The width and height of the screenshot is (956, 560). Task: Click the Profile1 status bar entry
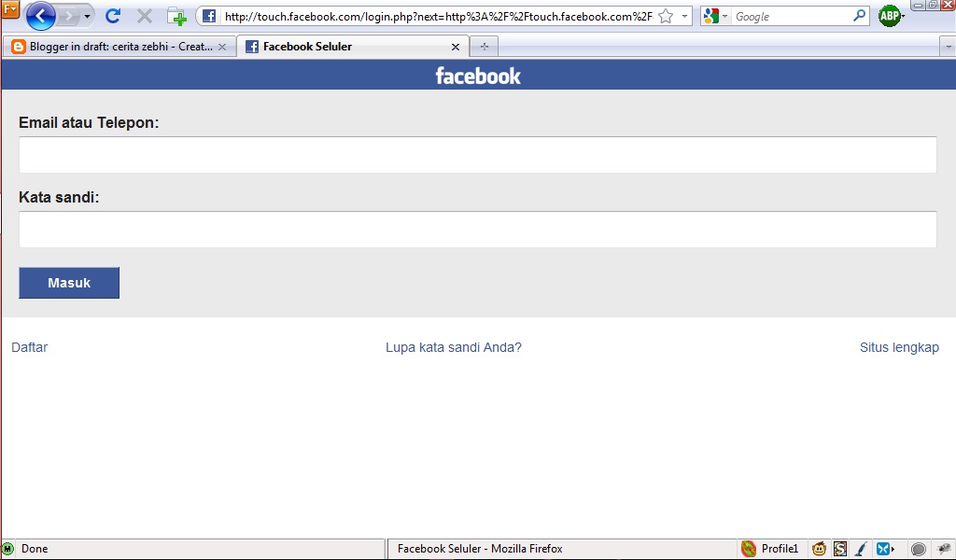(770, 549)
